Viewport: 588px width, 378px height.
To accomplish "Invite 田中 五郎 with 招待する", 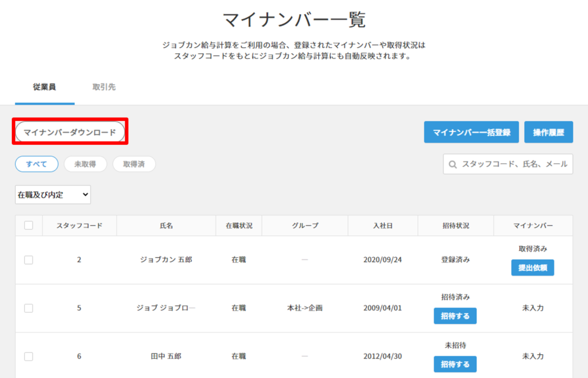I will [x=455, y=364].
